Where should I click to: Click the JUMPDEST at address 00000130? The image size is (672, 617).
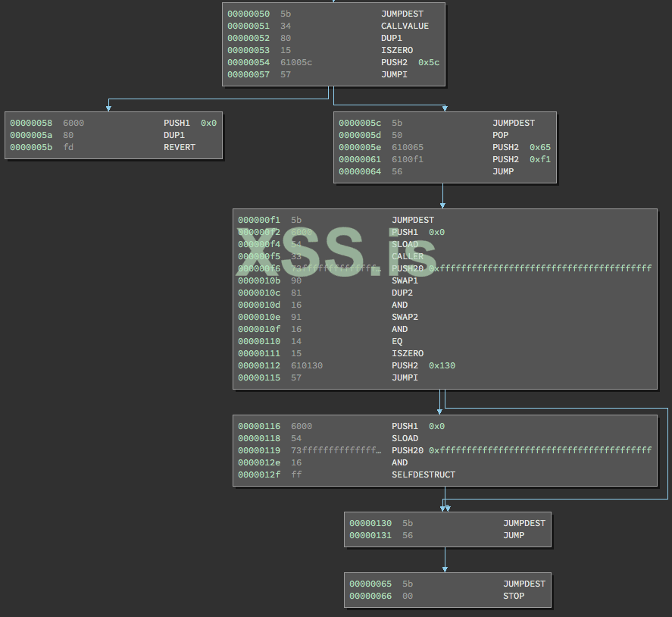524,523
